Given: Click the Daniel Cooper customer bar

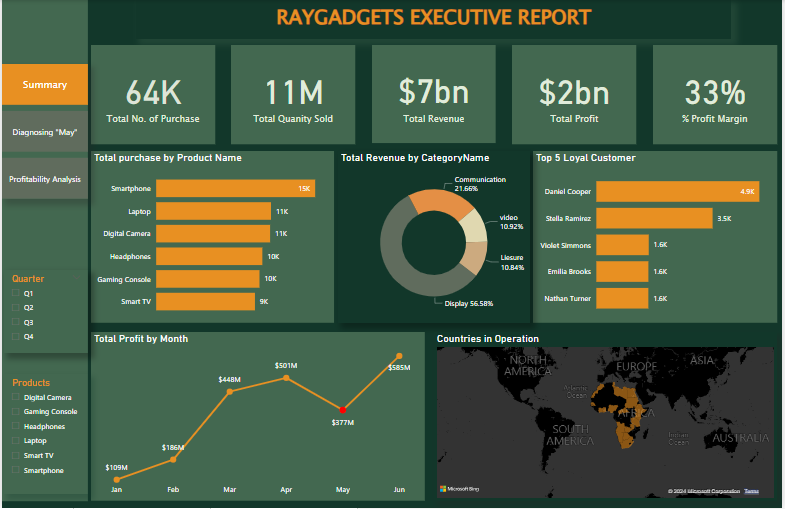Looking at the screenshot, I should 678,191.
